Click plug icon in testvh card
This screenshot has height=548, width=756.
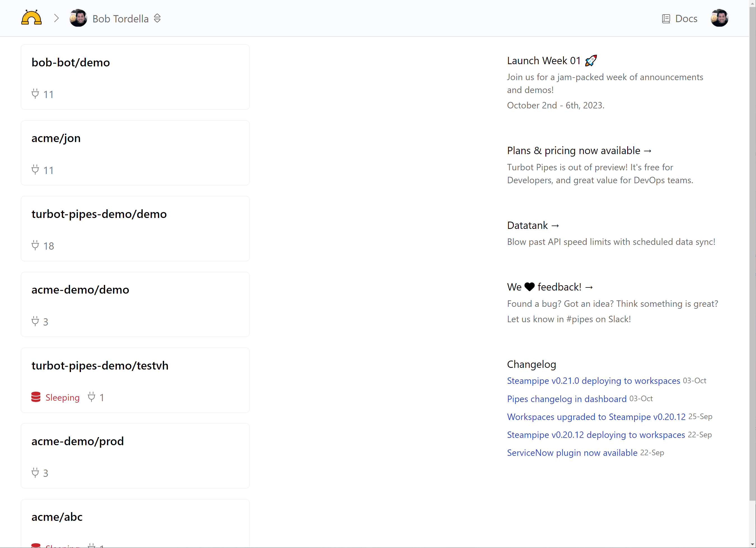pyautogui.click(x=91, y=397)
